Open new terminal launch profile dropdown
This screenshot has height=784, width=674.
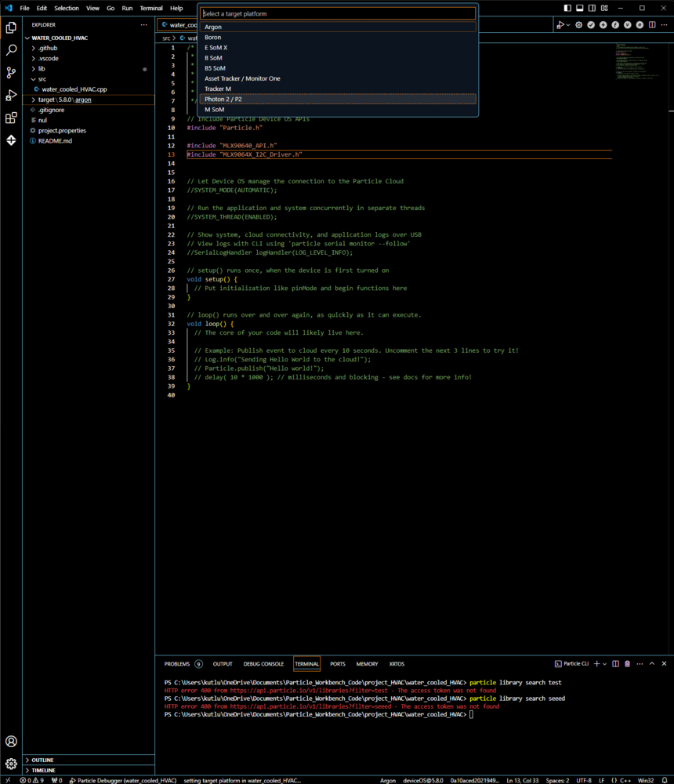(604, 664)
